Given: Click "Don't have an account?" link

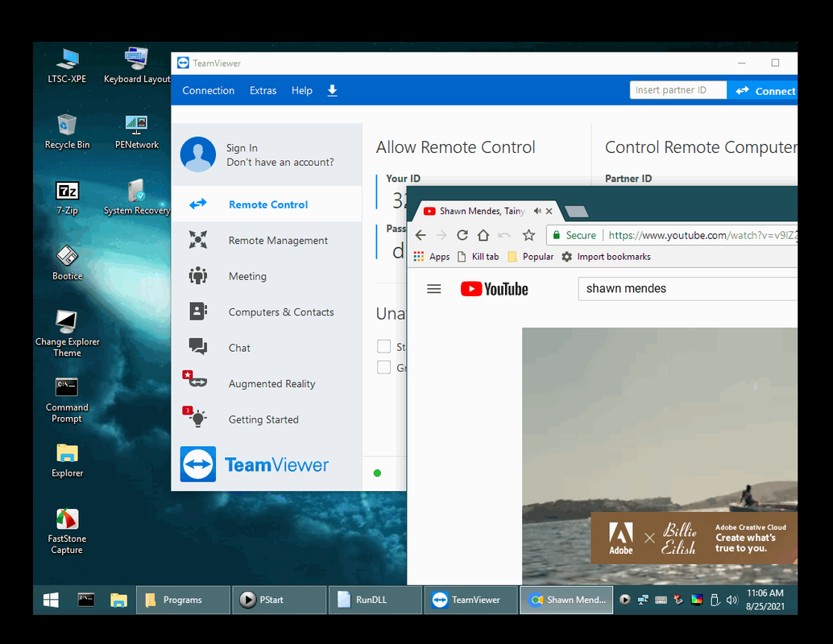Looking at the screenshot, I should [280, 162].
